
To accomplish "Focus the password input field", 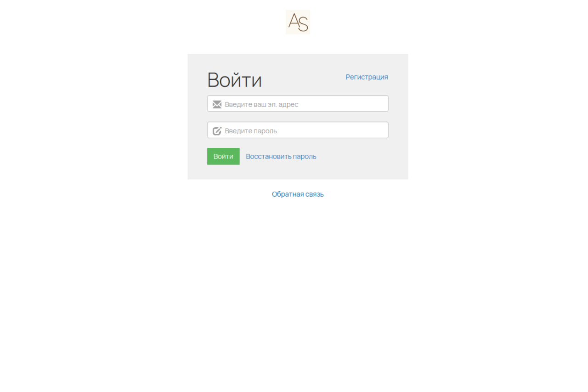I will [298, 130].
